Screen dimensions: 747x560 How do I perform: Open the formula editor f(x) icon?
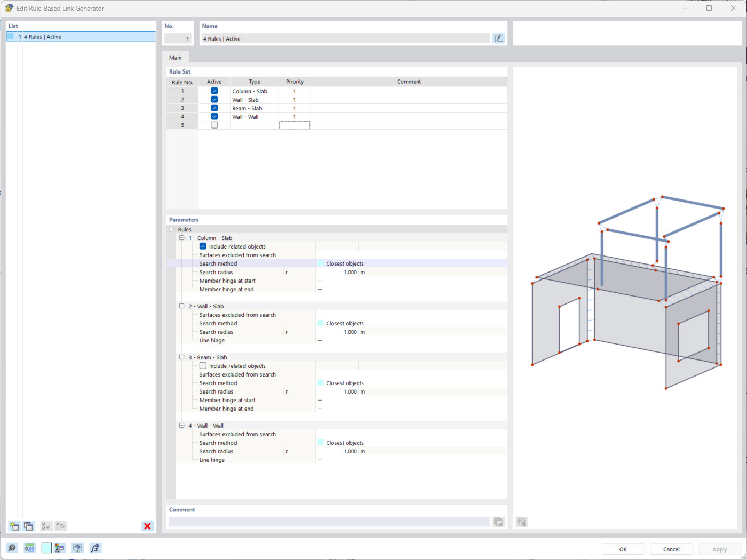pos(95,548)
